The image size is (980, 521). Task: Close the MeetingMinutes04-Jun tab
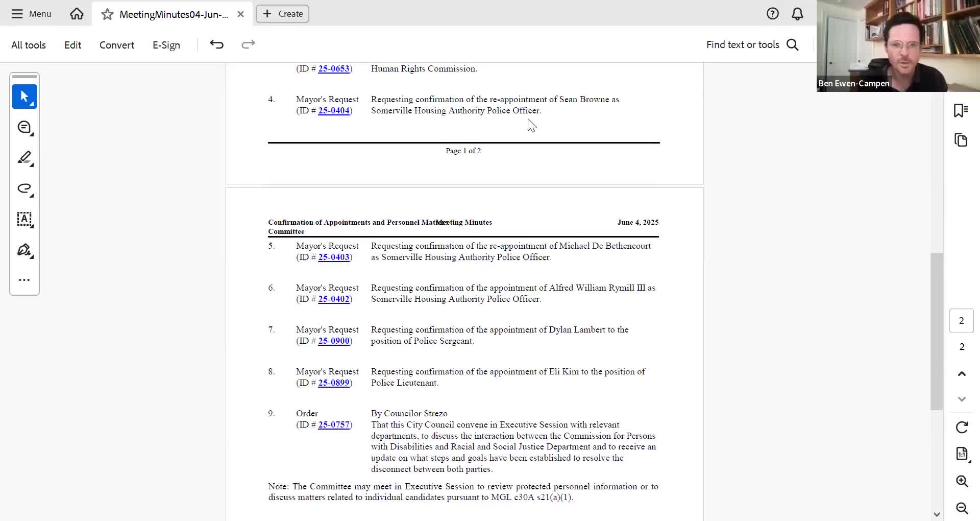(x=240, y=14)
